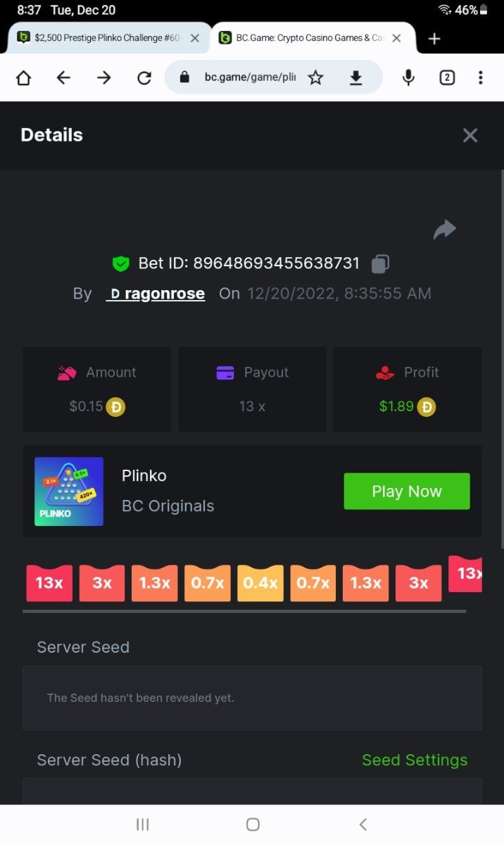Close the Details panel

click(x=470, y=135)
